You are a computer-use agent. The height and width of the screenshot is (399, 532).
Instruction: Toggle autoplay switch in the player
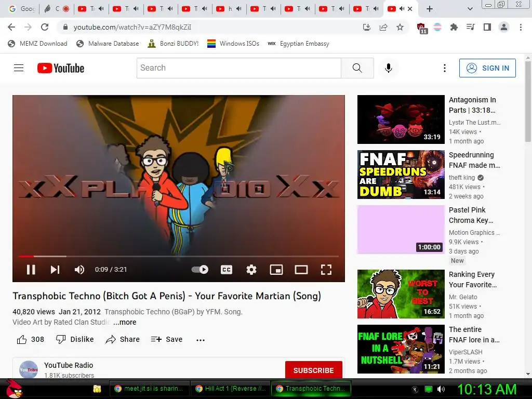pos(200,270)
